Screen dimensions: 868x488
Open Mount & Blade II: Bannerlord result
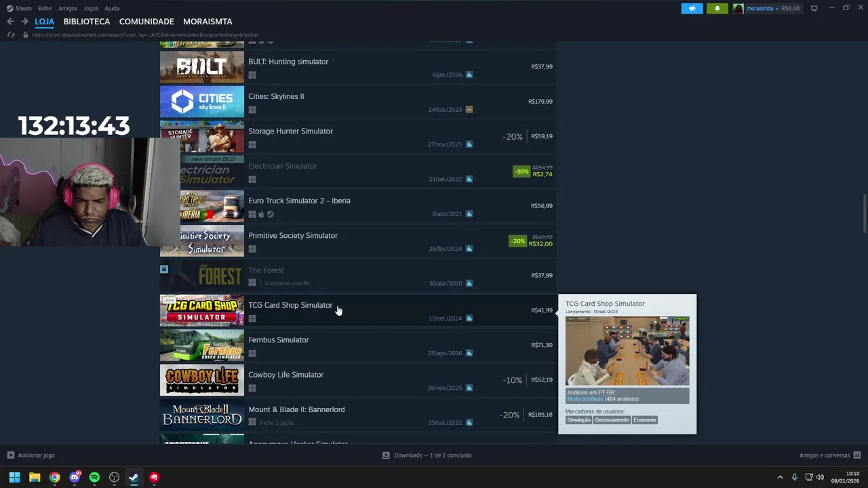358,415
